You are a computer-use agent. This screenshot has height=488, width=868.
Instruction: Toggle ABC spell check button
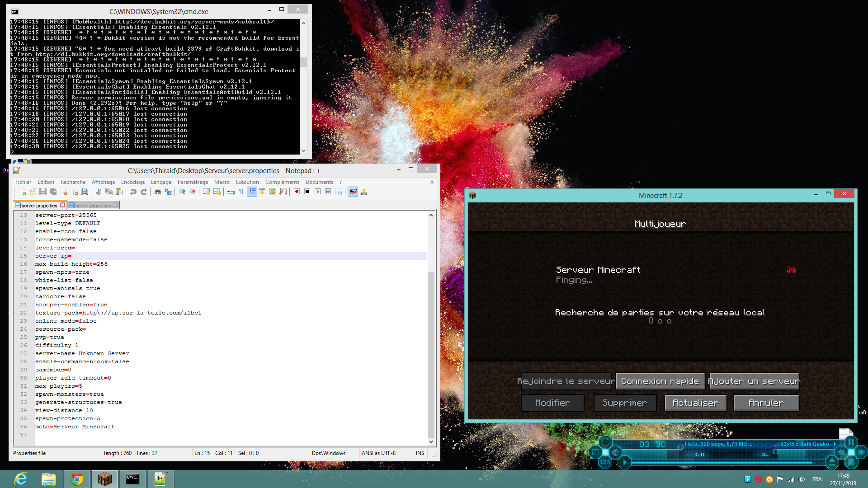[x=353, y=192]
